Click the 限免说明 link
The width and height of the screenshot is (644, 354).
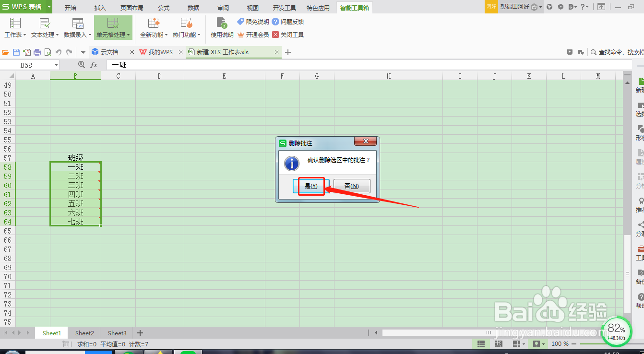(x=253, y=22)
